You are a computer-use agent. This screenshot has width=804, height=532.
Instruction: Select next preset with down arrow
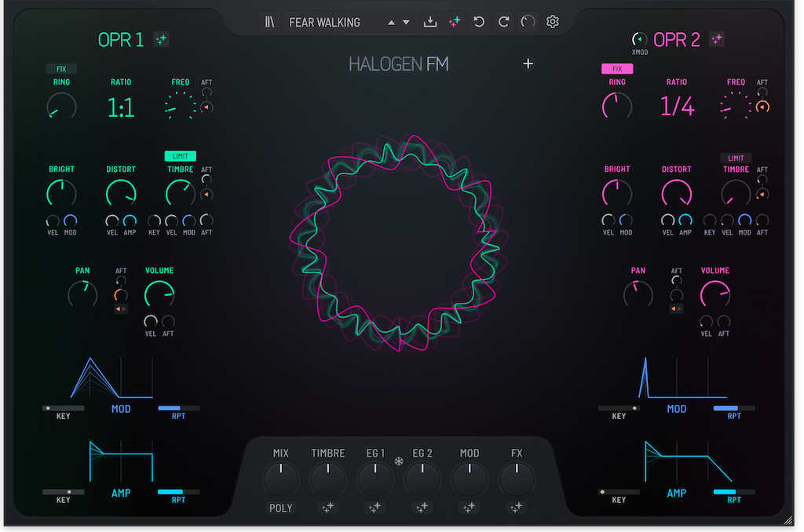[x=406, y=23]
